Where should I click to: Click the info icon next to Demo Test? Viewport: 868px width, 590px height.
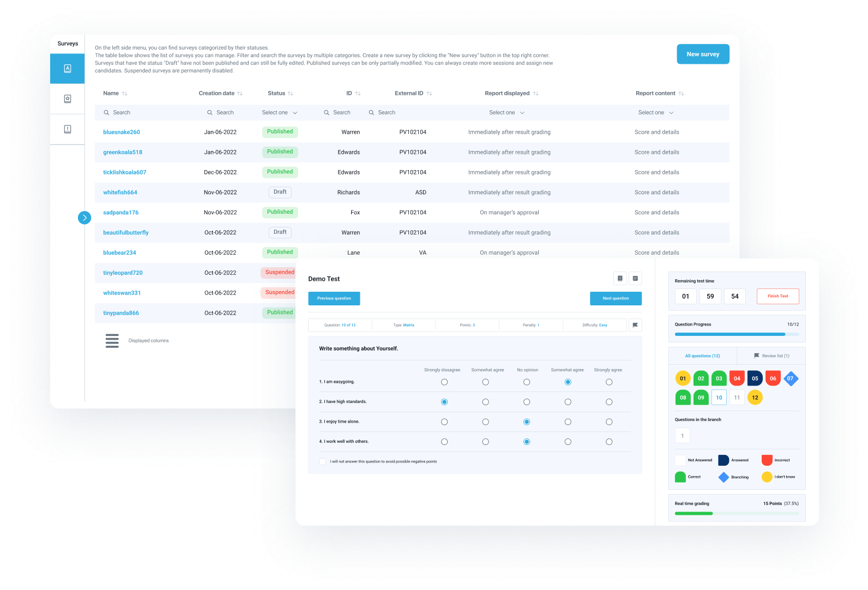coord(620,279)
